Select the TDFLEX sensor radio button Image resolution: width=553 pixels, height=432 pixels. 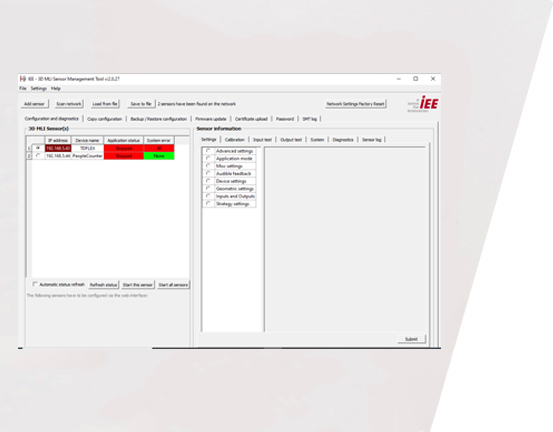tap(38, 148)
